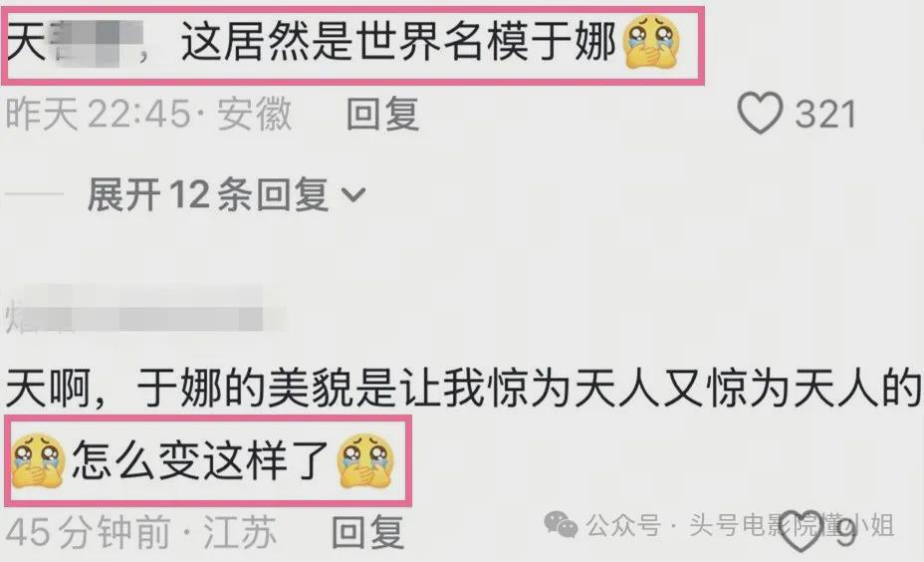924x562 pixels.
Task: Reply to the comment from 安徽
Action: click(x=382, y=114)
